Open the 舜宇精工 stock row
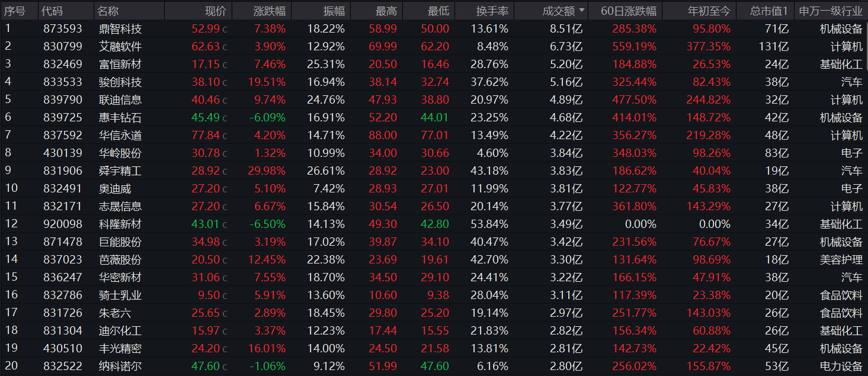This screenshot has height=376, width=868. click(120, 171)
